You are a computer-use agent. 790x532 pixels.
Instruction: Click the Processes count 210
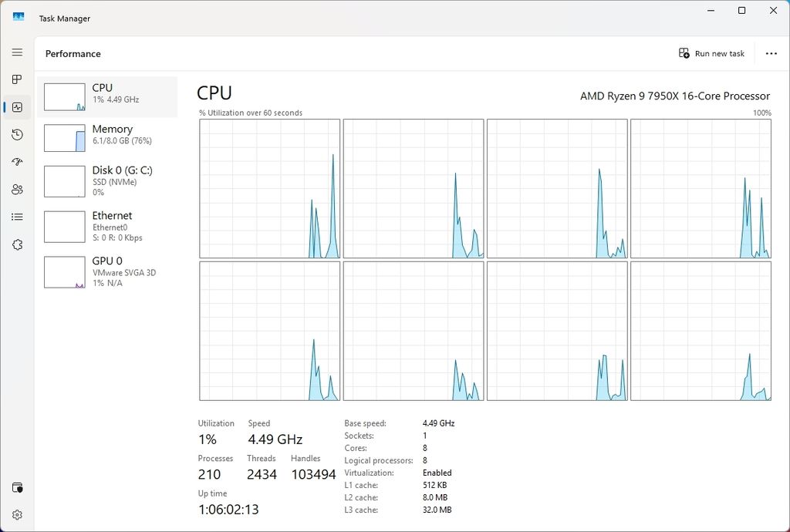pos(209,474)
